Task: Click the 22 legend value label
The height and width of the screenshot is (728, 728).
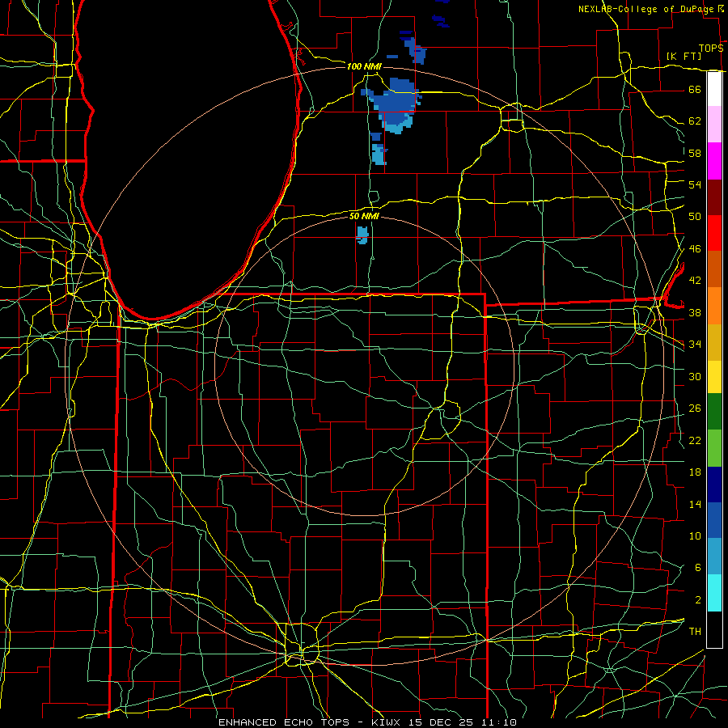Action: [695, 440]
